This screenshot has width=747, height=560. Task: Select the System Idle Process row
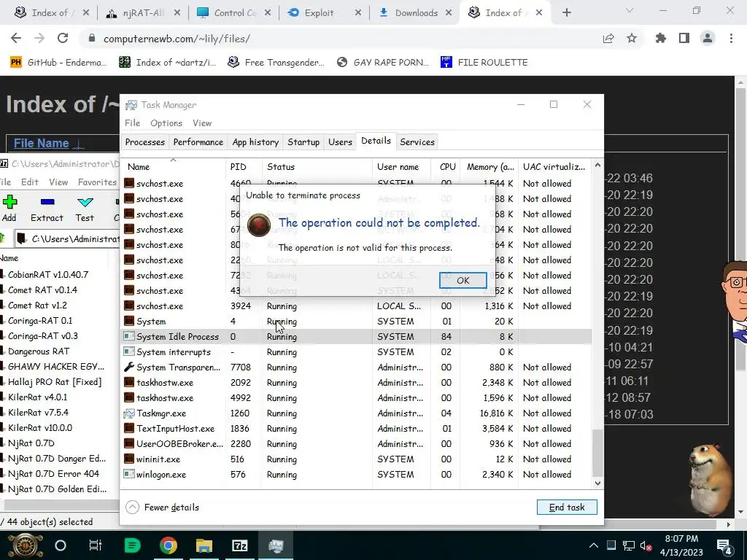tap(356, 337)
